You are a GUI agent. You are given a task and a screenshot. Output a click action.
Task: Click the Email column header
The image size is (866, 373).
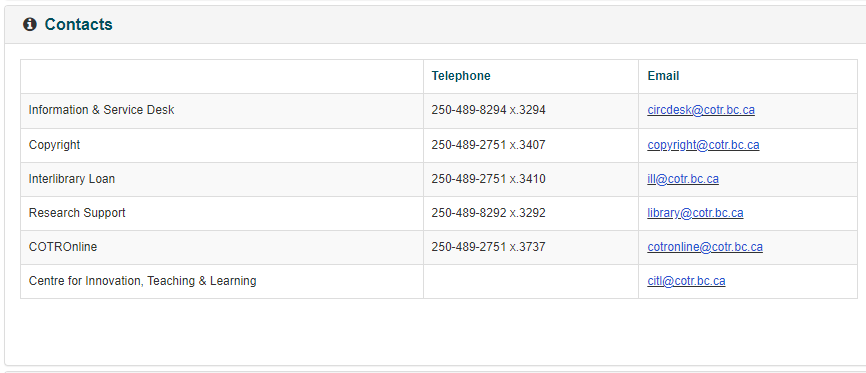click(x=663, y=76)
